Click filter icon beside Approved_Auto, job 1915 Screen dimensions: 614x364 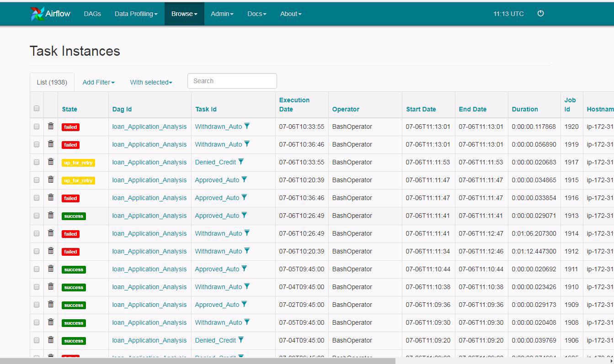[244, 179]
